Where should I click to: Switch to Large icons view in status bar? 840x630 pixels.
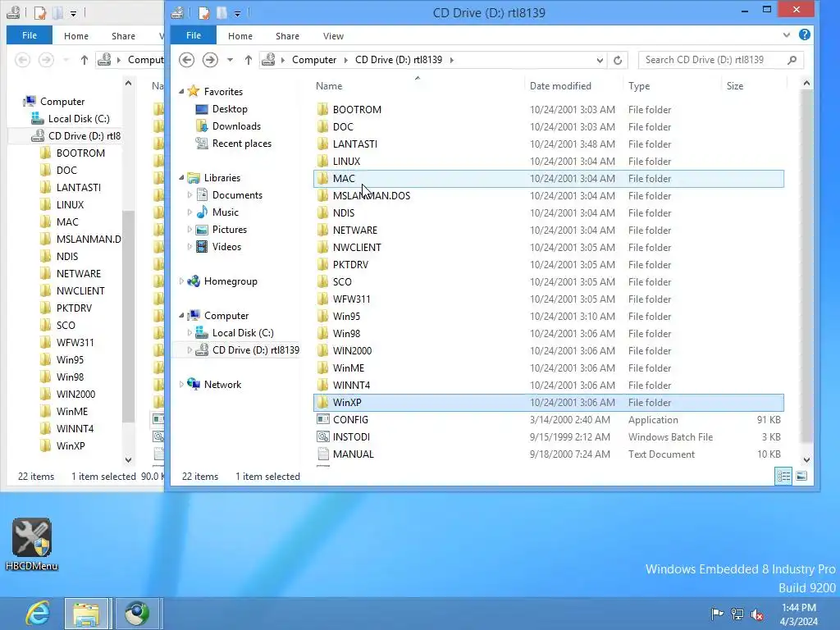[801, 476]
